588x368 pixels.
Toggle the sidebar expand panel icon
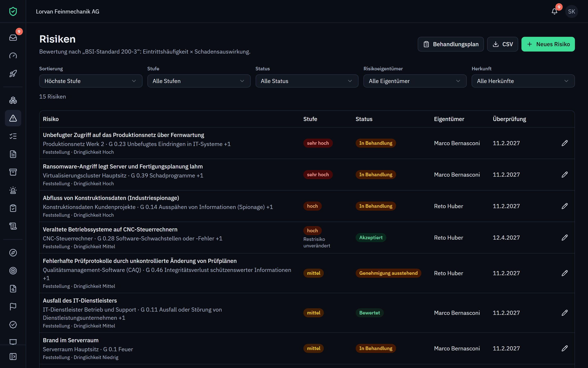point(13,357)
